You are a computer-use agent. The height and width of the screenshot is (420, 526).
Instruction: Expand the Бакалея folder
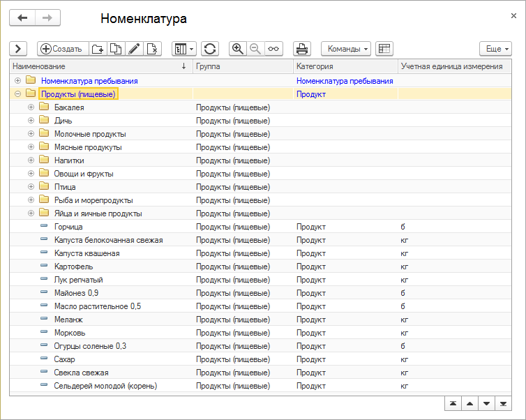pyautogui.click(x=31, y=107)
